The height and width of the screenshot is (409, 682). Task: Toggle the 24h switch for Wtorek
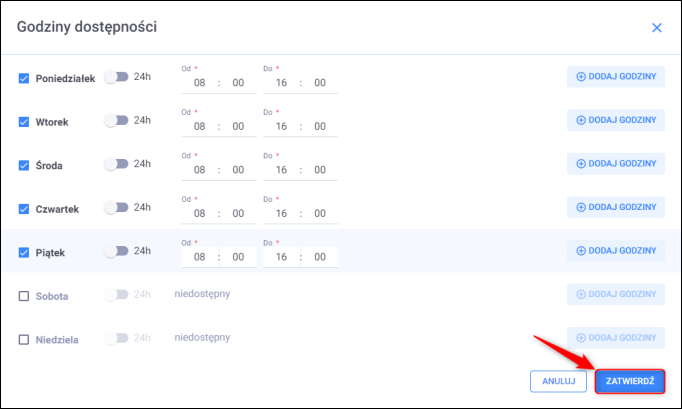[116, 120]
